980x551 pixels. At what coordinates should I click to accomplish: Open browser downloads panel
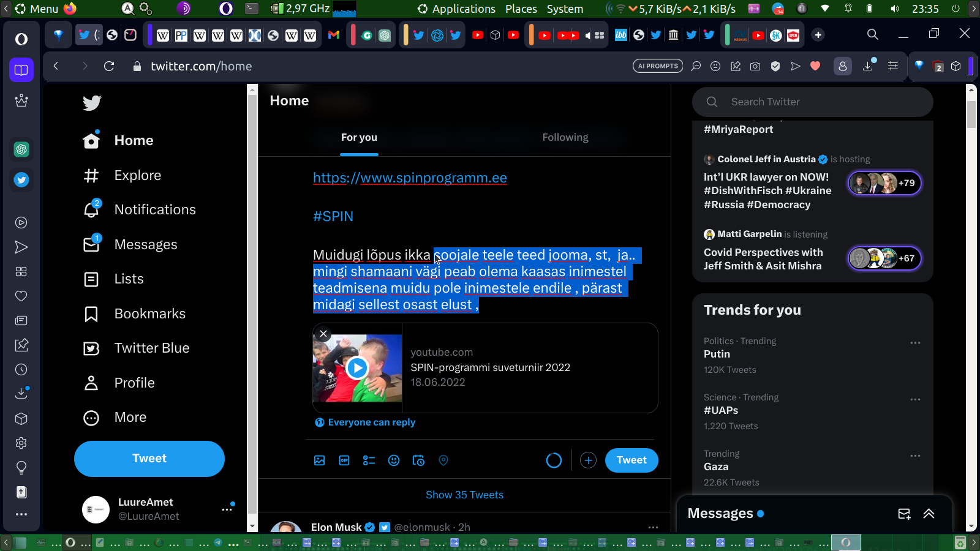point(868,66)
